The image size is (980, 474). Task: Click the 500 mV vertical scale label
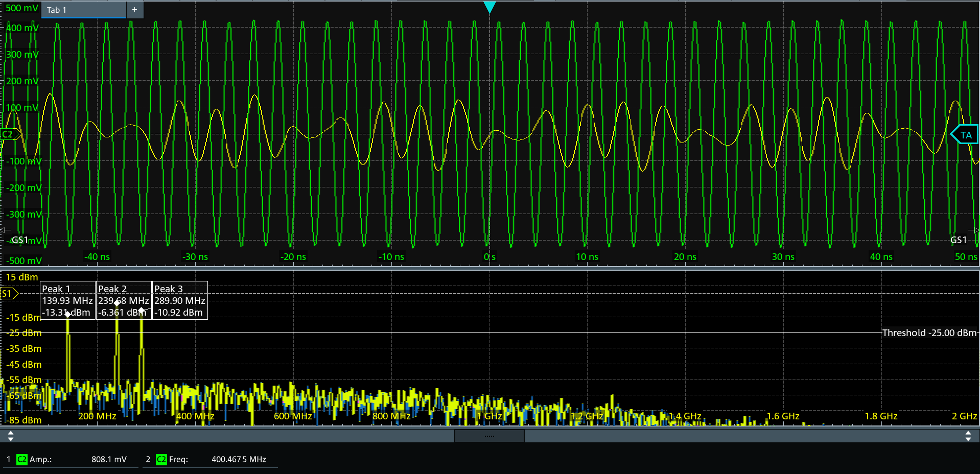[22, 8]
